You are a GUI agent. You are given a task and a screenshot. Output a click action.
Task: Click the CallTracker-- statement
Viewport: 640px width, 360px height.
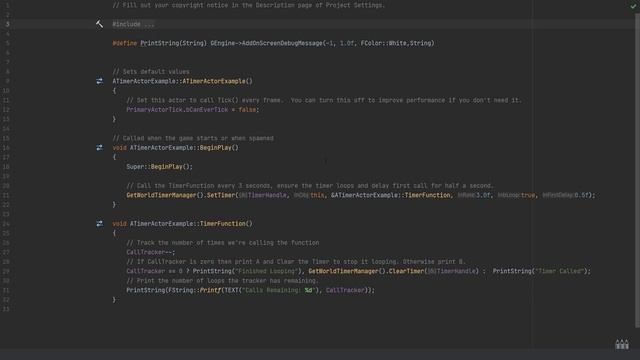[151, 252]
